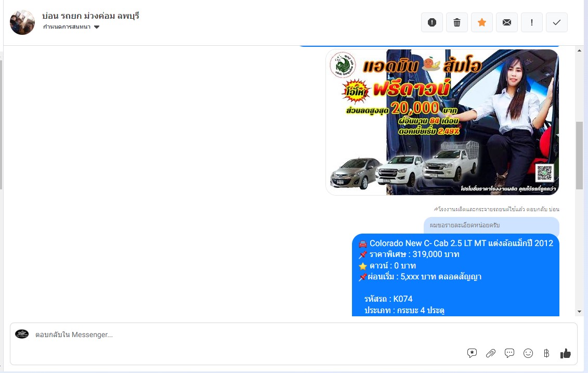Viewport: 588px width, 373px height.
Task: Click contact name บ่อน รถยก ม่วงค่อม ลพบุรี
Action: click(x=90, y=16)
